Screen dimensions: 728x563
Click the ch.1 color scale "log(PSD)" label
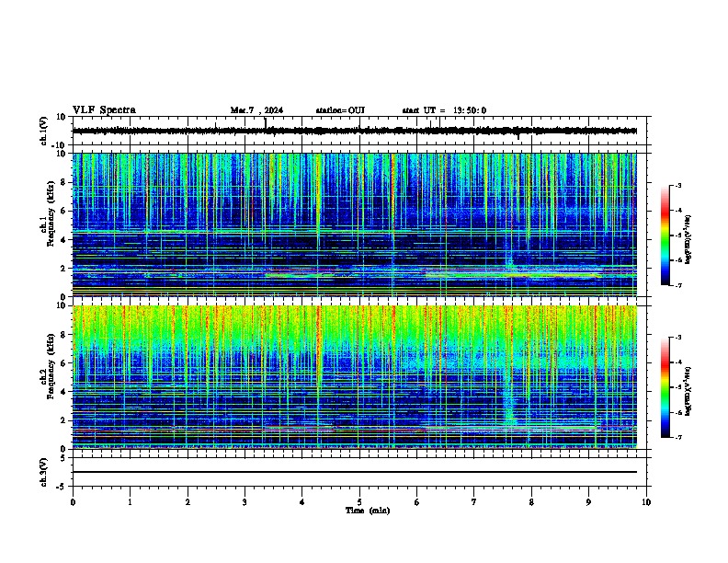[688, 239]
